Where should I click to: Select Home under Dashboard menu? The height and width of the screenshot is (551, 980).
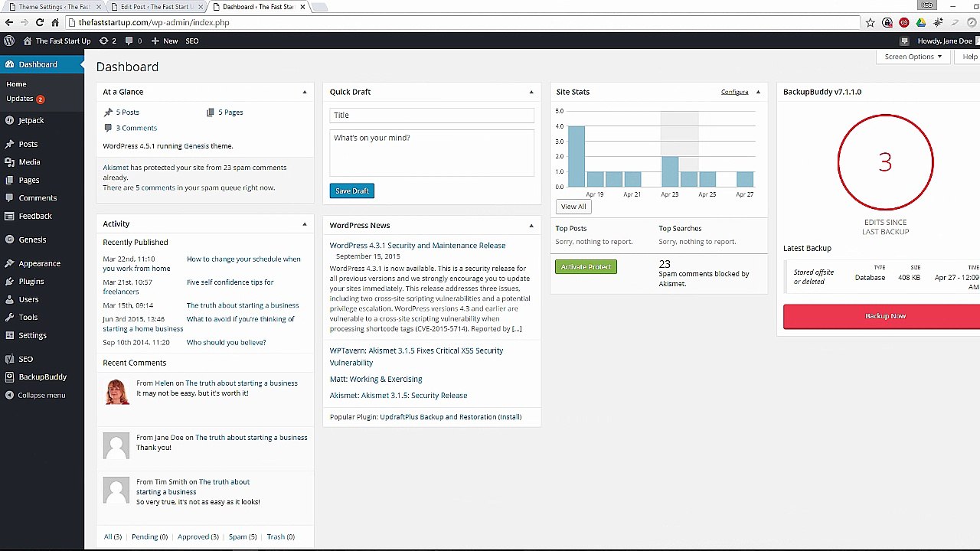point(16,84)
